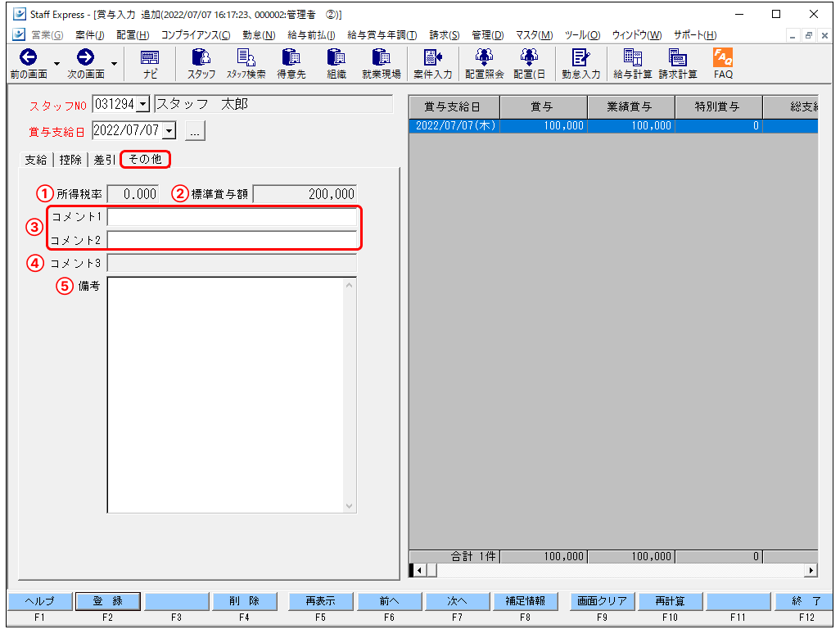
Task: Open the スタッフNO combo box dropdown
Action: point(143,104)
